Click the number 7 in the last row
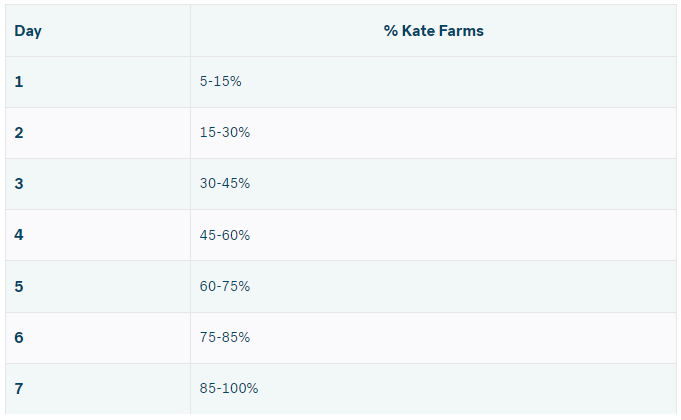 [x=19, y=389]
